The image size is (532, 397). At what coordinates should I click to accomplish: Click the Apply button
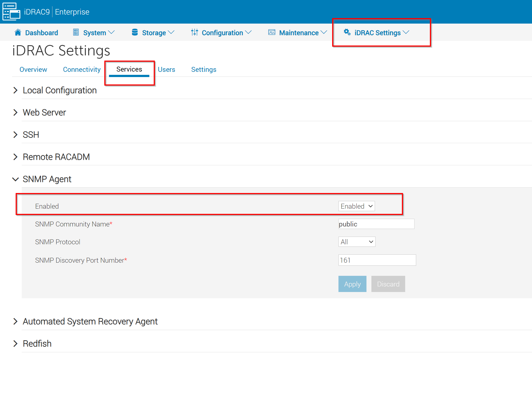pyautogui.click(x=352, y=284)
